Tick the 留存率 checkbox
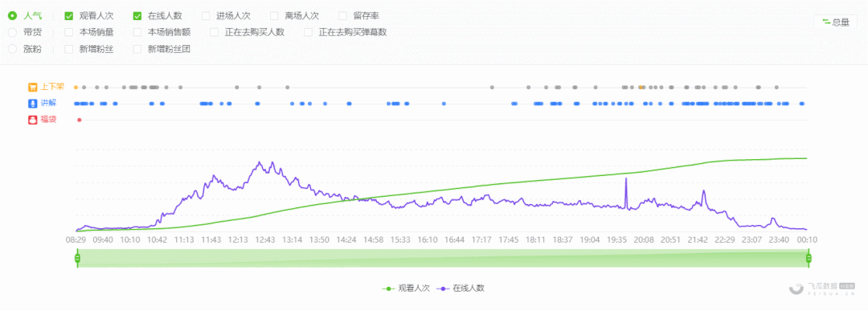Image resolution: width=868 pixels, height=311 pixels. point(342,16)
